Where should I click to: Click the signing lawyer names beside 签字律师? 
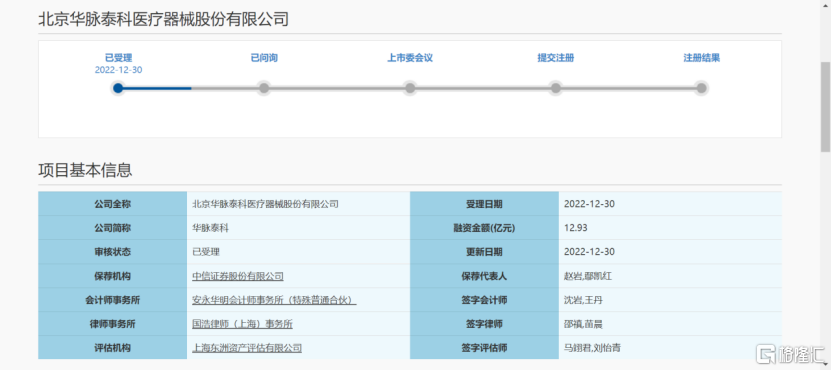pyautogui.click(x=583, y=324)
